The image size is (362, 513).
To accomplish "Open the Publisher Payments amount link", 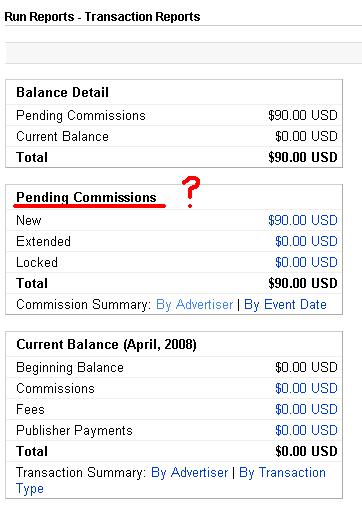I will [306, 430].
